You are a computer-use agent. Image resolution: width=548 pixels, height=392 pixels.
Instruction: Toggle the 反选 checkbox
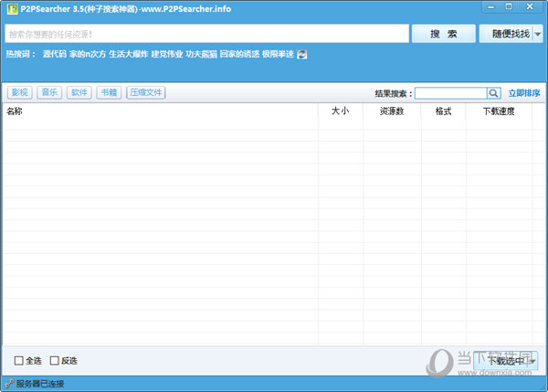click(x=55, y=360)
